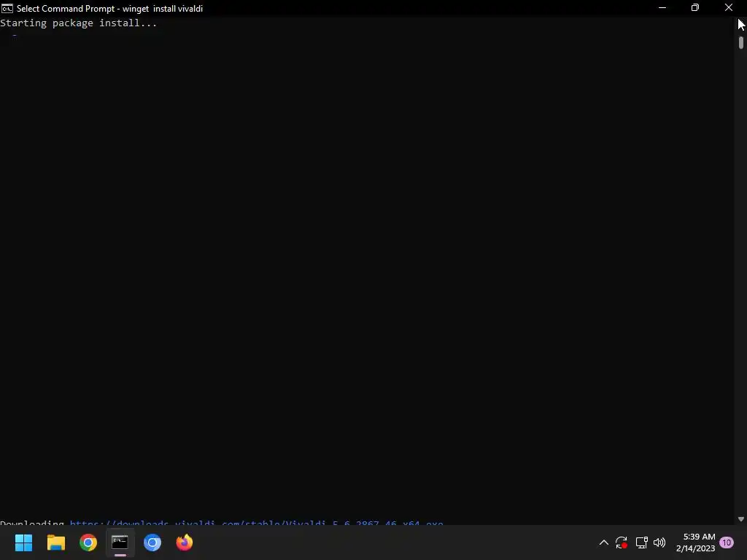The image size is (747, 560).
Task: Open the Windows Start menu
Action: coord(23,542)
